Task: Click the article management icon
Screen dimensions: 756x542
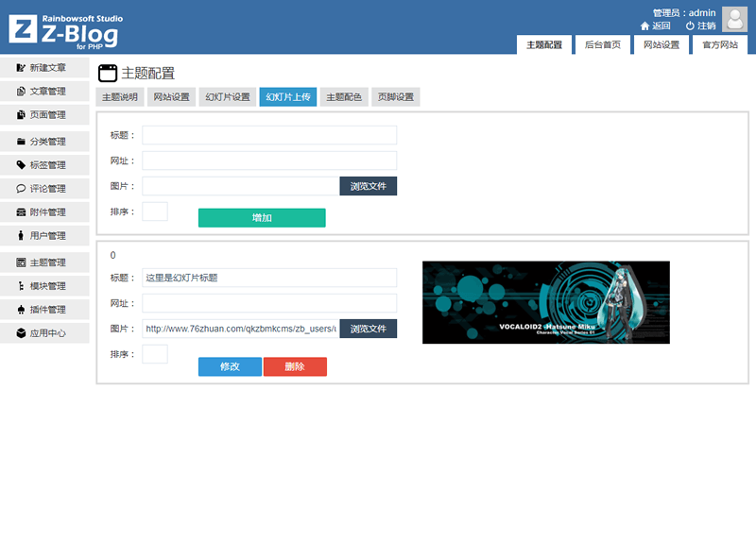Action: pyautogui.click(x=21, y=92)
